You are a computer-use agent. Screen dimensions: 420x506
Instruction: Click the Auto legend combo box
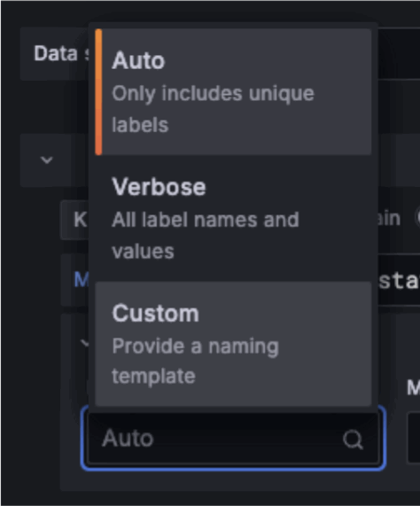[233, 439]
